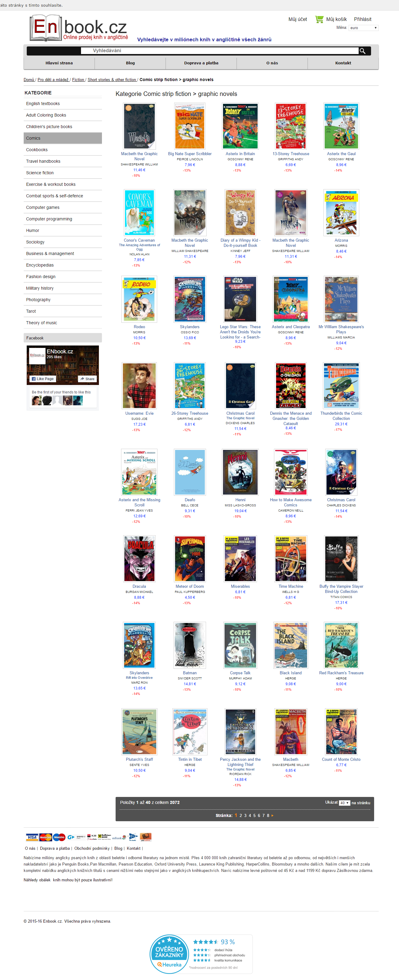The image size is (399, 980).
Task: Go to next page via orange arrow
Action: (x=272, y=815)
